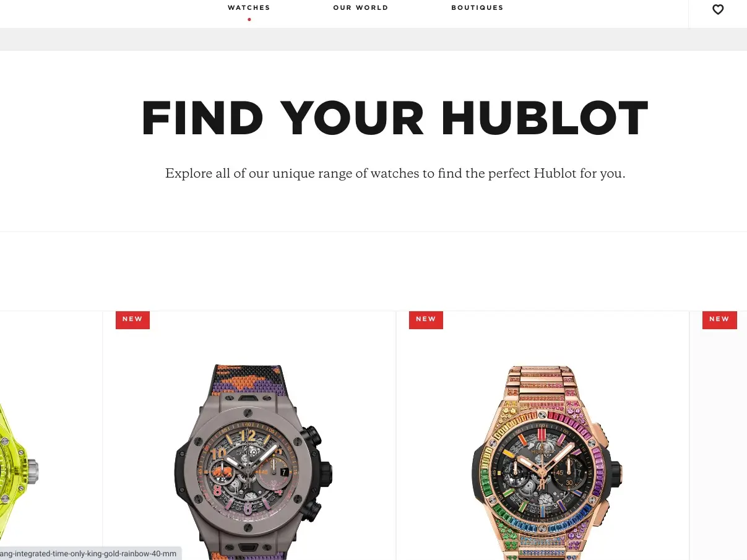Go to the BOUTIQUES menu item
This screenshot has width=747, height=560.
point(477,8)
